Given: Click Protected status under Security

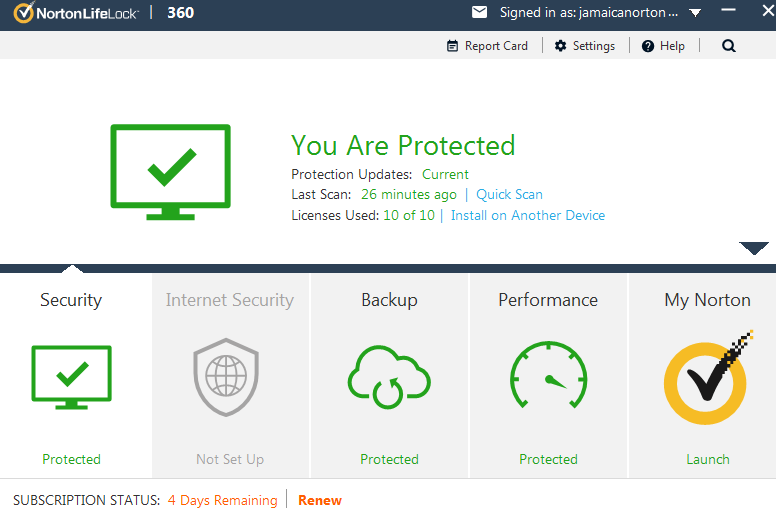Looking at the screenshot, I should pyautogui.click(x=71, y=459).
